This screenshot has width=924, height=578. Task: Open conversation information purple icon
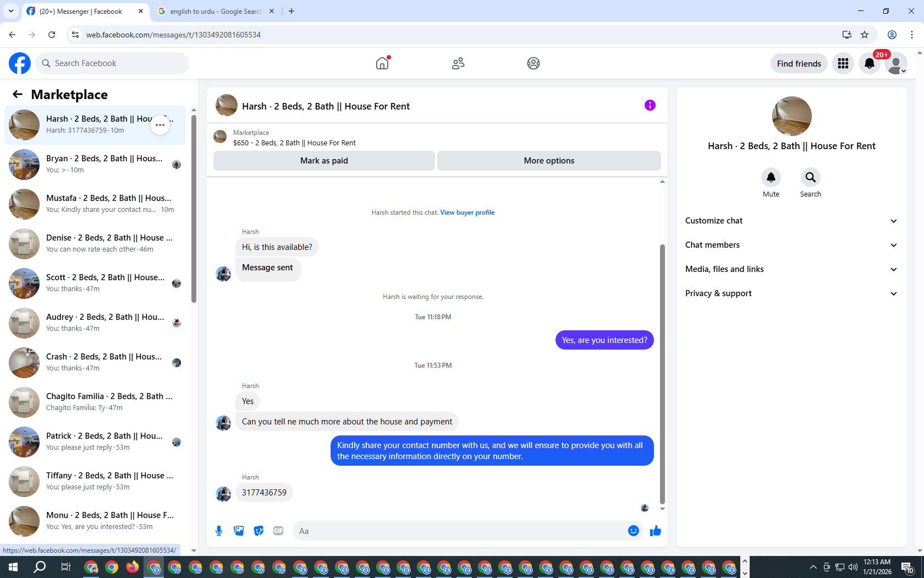(x=650, y=105)
